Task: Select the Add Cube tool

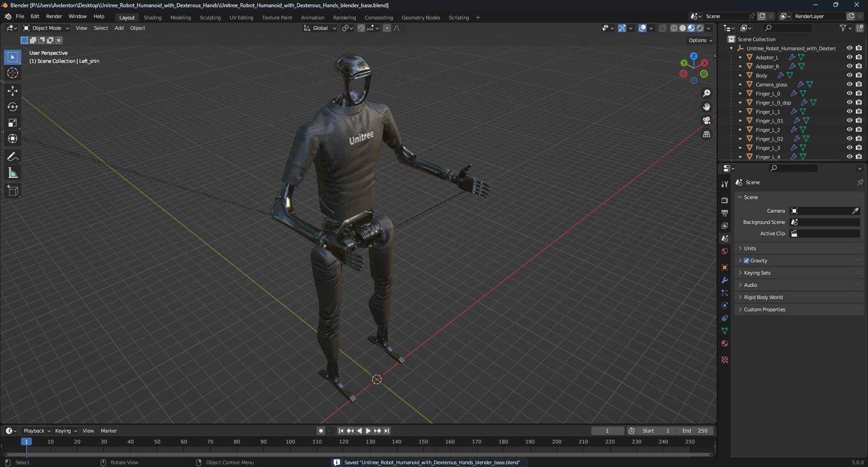Action: click(13, 191)
